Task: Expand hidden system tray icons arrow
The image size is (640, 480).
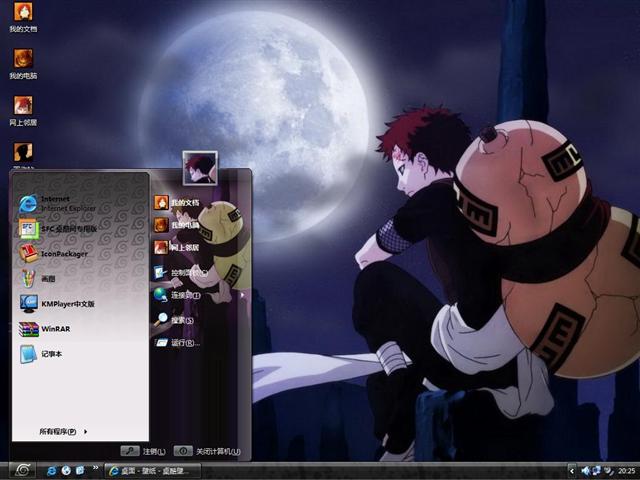Action: click(572, 471)
